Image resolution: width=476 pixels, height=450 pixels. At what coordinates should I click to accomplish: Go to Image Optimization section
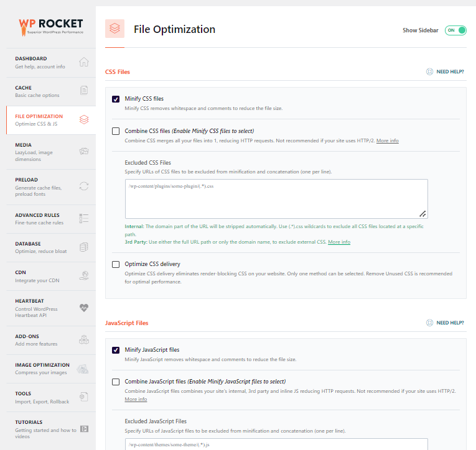click(51, 369)
